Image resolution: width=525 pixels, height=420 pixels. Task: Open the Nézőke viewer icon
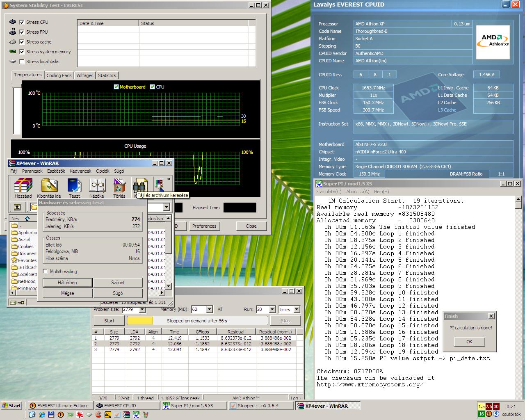(x=97, y=187)
